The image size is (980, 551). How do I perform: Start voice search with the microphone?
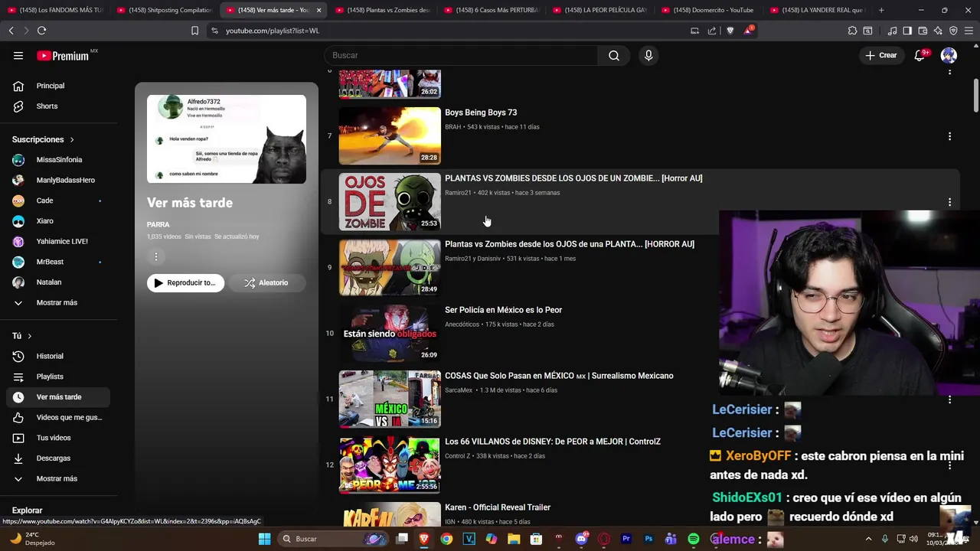pos(648,55)
